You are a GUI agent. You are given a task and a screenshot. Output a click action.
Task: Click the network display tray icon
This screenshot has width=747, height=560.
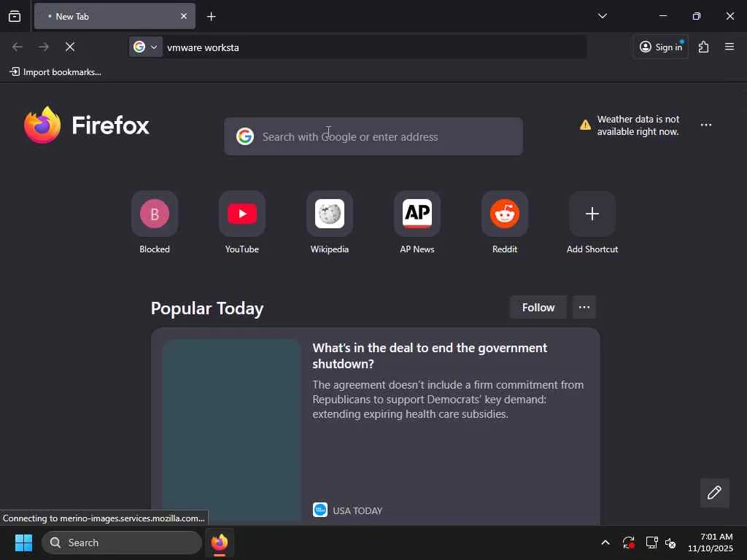click(x=651, y=542)
